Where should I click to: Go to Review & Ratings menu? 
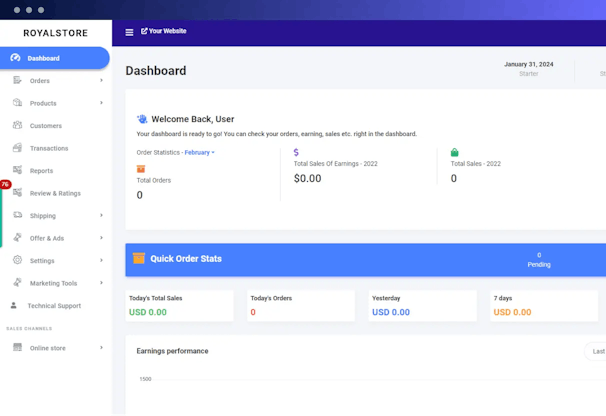click(55, 193)
